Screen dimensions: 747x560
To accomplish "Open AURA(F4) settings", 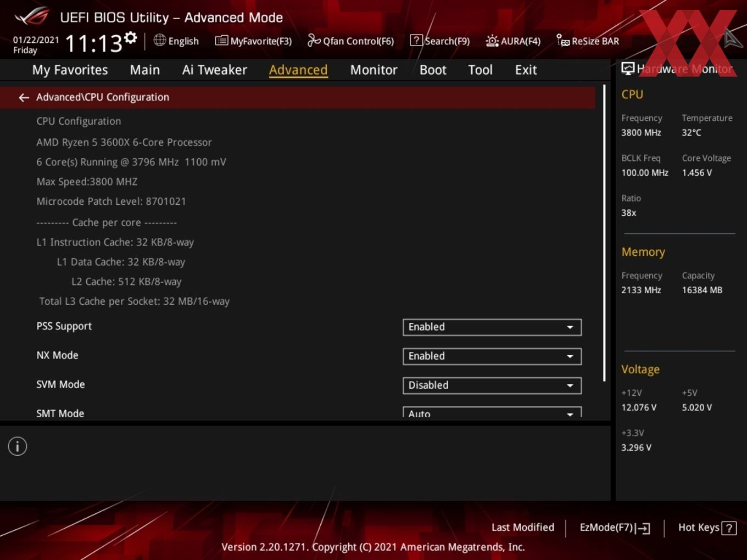I will point(513,41).
